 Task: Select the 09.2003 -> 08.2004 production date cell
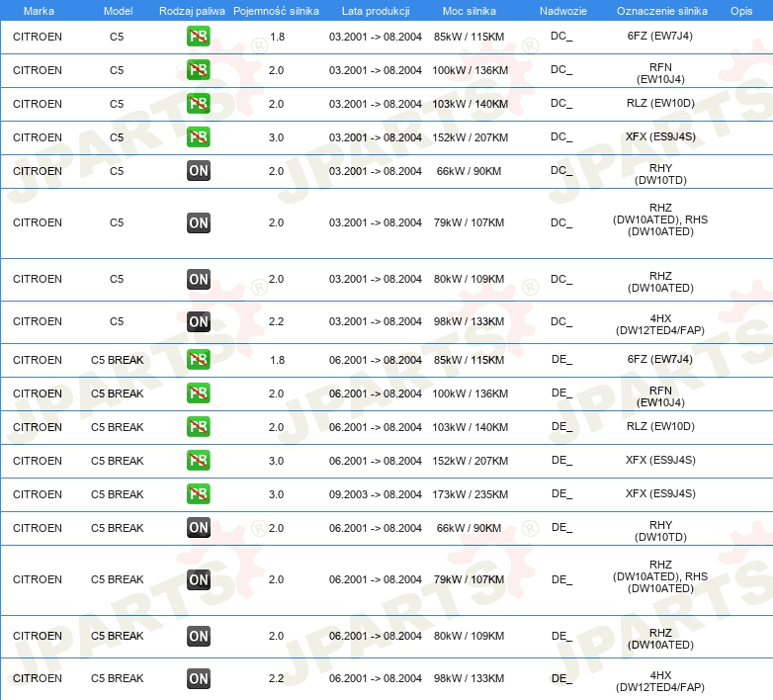click(x=376, y=494)
